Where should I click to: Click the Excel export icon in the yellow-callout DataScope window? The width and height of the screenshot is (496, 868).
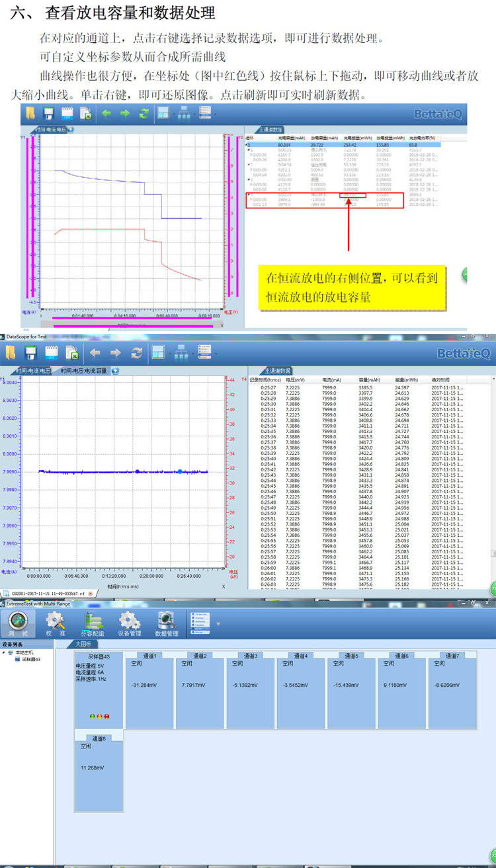(x=85, y=113)
